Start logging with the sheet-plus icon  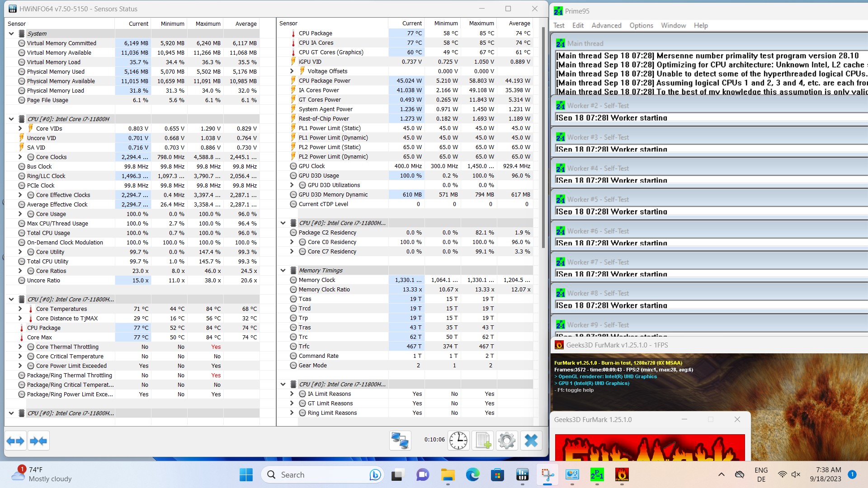click(483, 441)
